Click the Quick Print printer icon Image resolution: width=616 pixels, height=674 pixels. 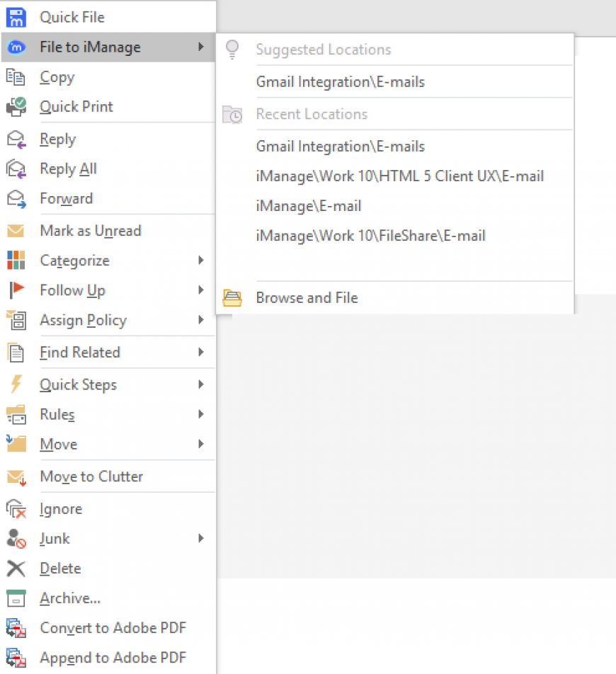(16, 107)
